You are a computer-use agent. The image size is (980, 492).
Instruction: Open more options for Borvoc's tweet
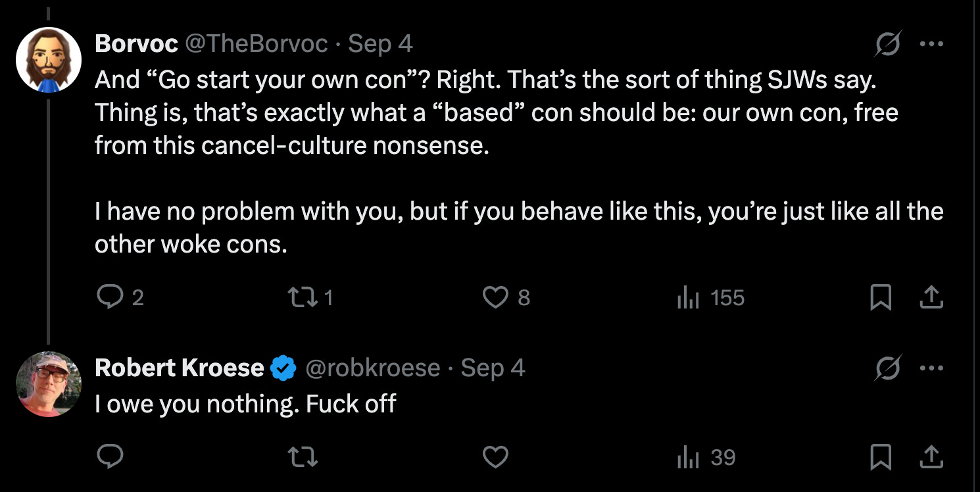pyautogui.click(x=931, y=44)
